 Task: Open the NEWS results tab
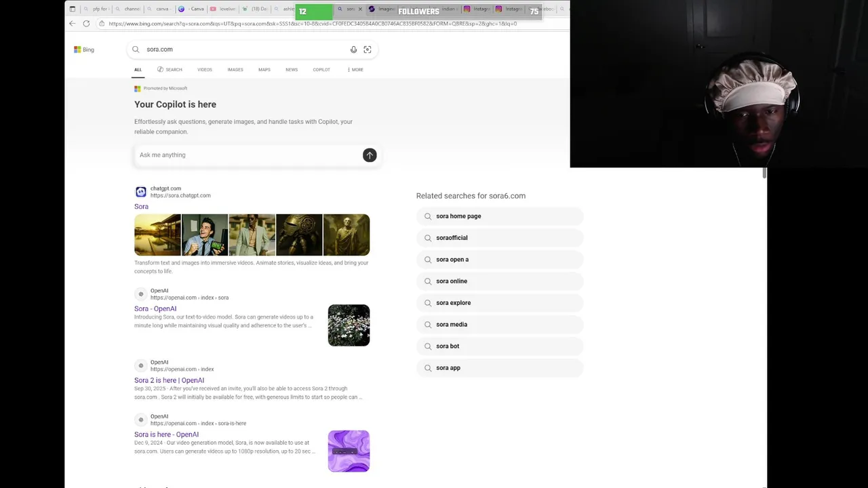pyautogui.click(x=292, y=70)
